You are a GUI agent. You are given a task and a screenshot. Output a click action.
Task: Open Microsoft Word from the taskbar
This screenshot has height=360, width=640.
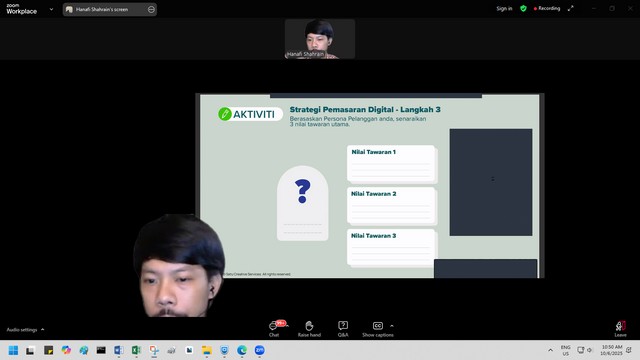coord(119,350)
